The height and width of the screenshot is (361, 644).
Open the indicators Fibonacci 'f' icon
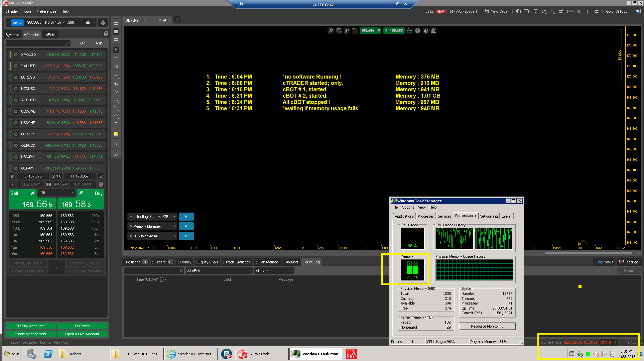click(x=418, y=31)
